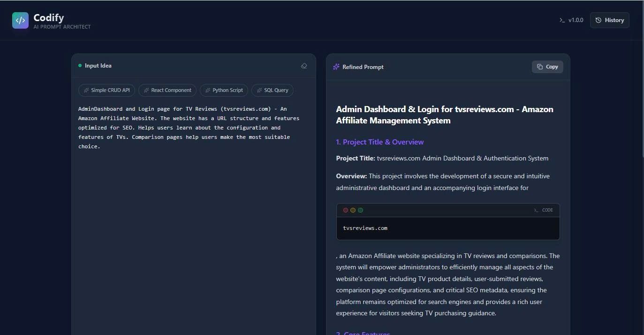Click the Admin Dashboard & Login main heading
This screenshot has height=335, width=644.
pos(445,115)
